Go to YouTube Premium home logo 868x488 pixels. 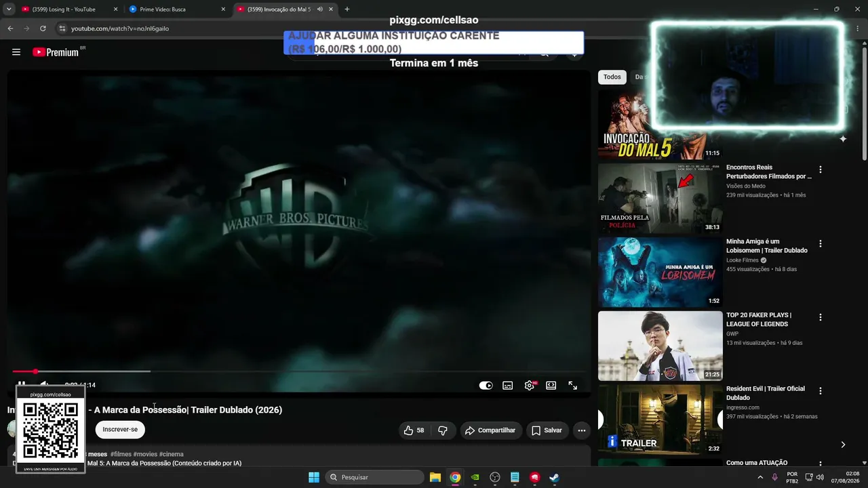tap(56, 52)
